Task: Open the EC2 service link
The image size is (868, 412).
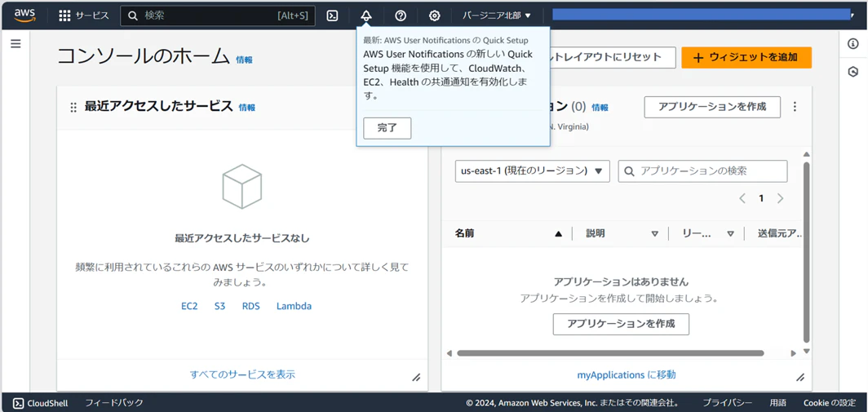Action: (x=189, y=306)
